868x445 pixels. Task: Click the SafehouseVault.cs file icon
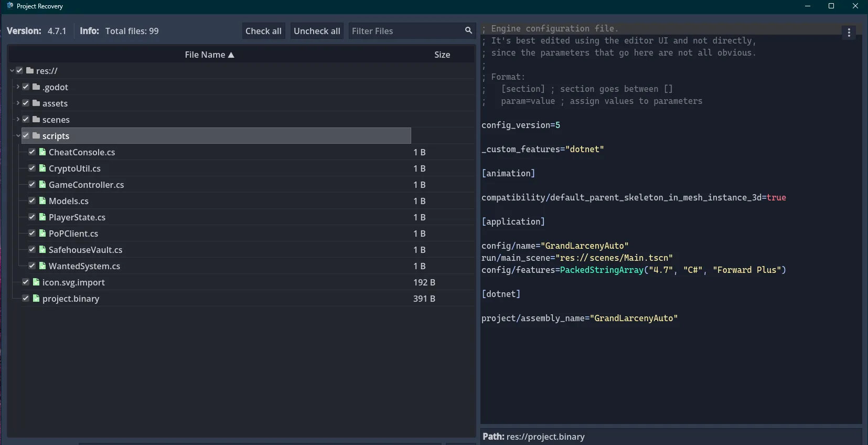coord(42,249)
